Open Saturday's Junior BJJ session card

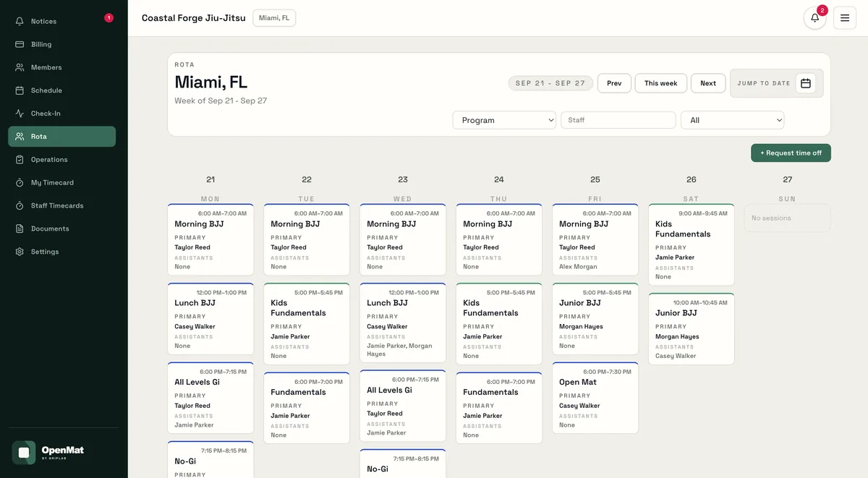pyautogui.click(x=692, y=329)
